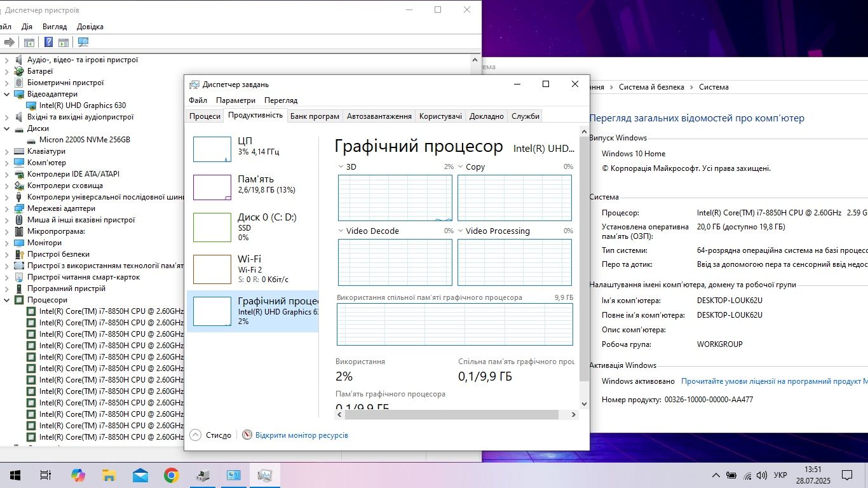Collapse the Процесори tree node
The height and width of the screenshot is (488, 868).
pos(6,300)
